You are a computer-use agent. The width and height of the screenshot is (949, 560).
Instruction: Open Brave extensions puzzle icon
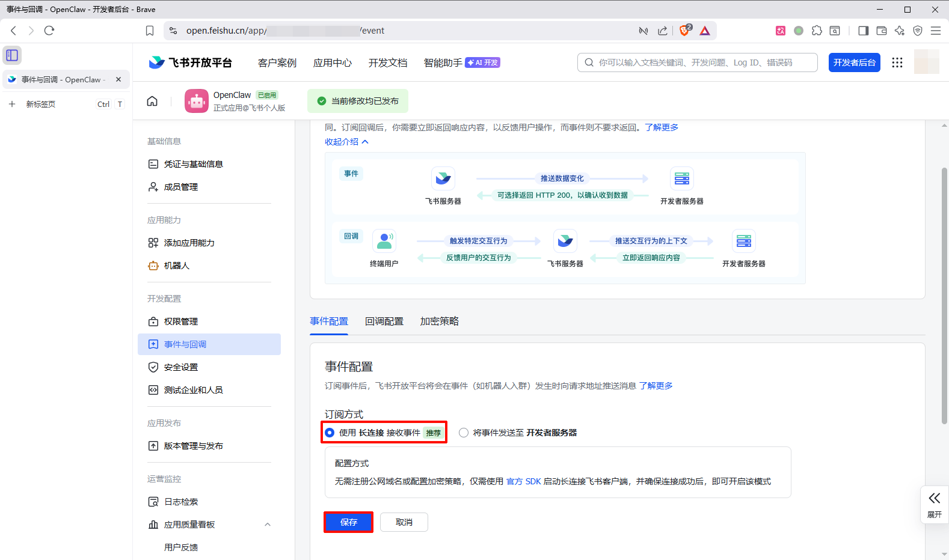817,31
